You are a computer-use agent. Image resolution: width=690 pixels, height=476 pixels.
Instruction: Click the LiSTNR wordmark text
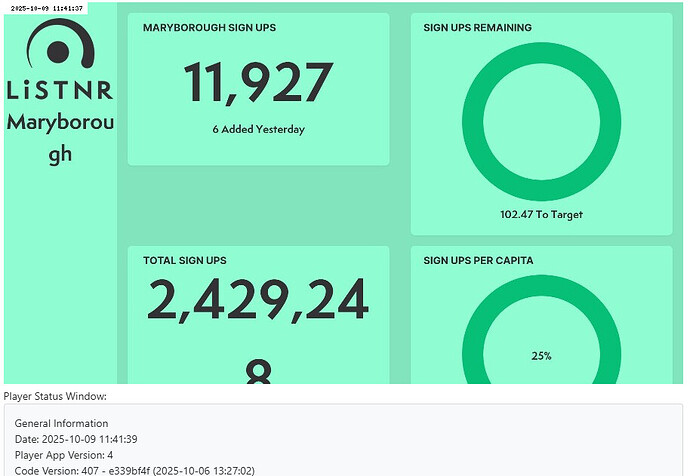60,91
